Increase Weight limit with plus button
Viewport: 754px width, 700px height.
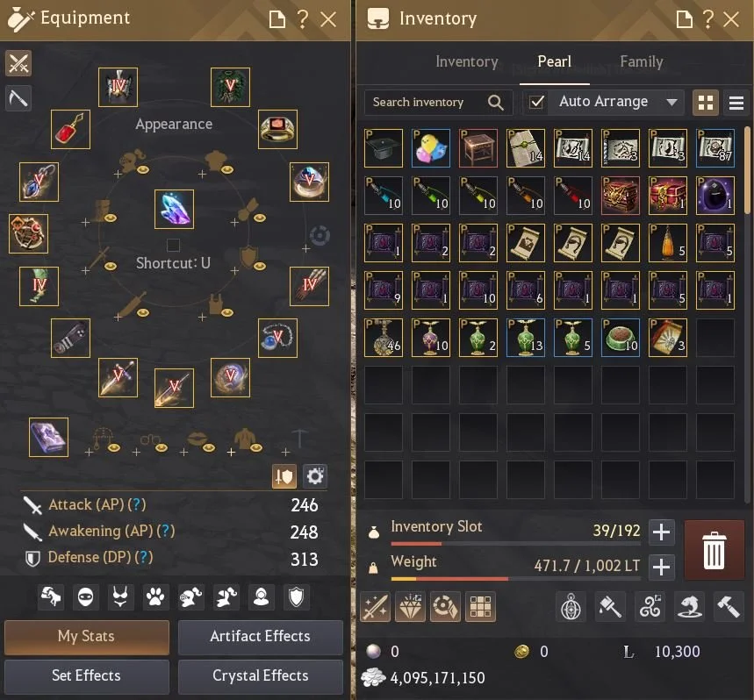point(661,567)
